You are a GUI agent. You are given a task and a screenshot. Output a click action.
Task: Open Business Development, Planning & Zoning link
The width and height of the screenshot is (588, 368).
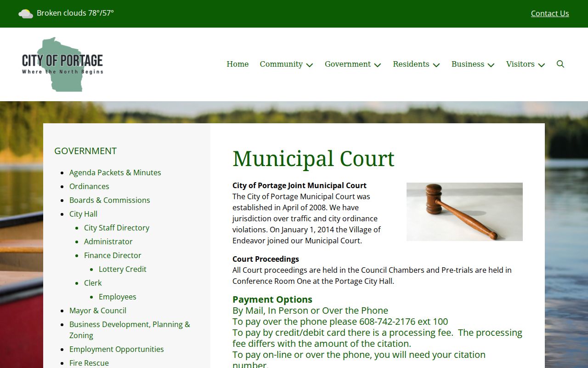coord(130,330)
